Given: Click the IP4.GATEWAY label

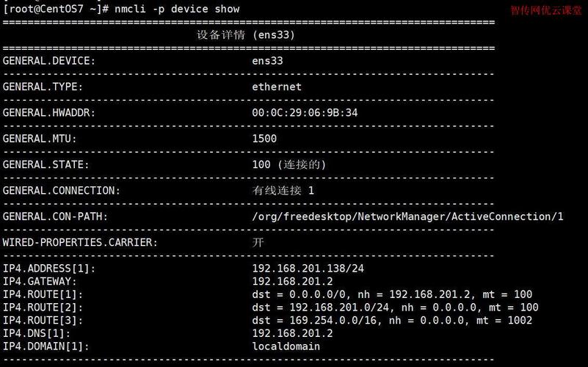Looking at the screenshot, I should (x=40, y=281).
